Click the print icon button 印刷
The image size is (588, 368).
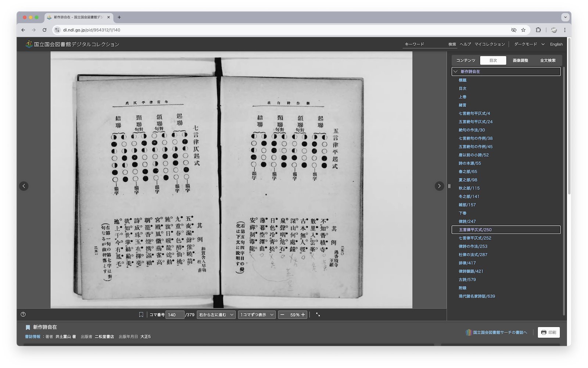point(549,332)
